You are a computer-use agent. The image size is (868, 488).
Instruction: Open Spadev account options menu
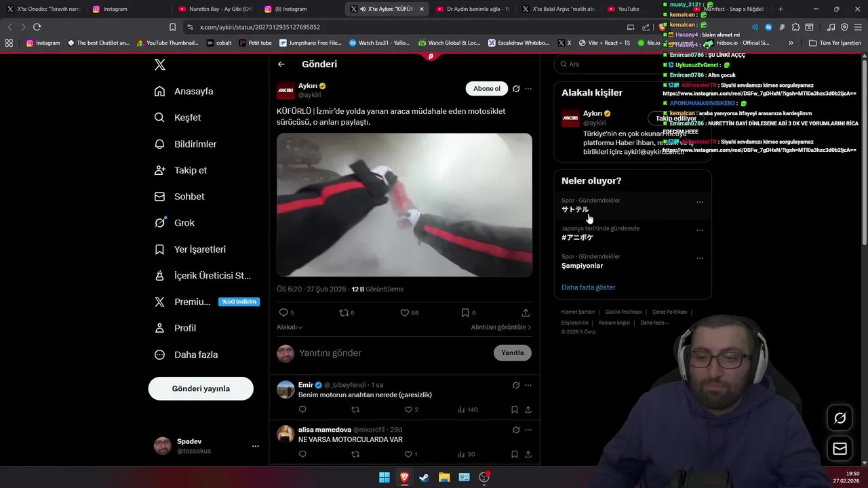[x=256, y=446]
